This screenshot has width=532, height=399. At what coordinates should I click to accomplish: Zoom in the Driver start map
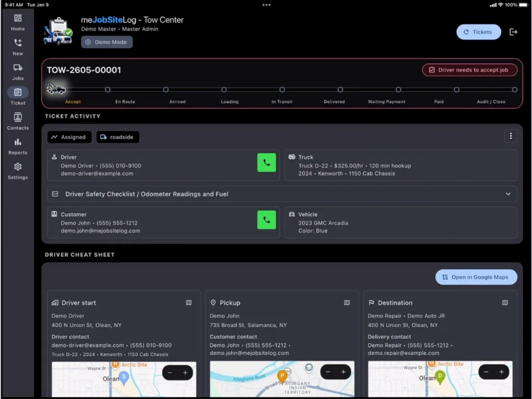(x=185, y=373)
